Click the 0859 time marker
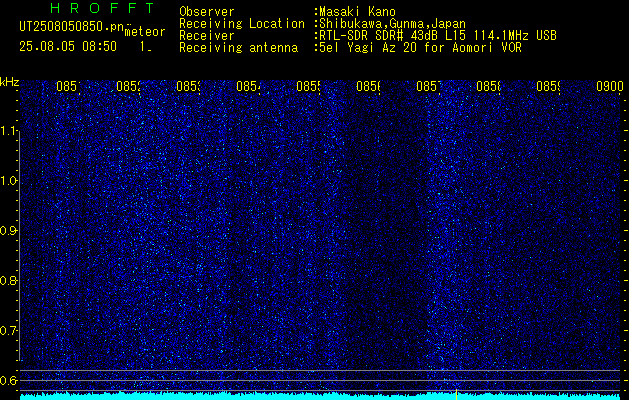Screen dimensions: 629x400 point(548,86)
